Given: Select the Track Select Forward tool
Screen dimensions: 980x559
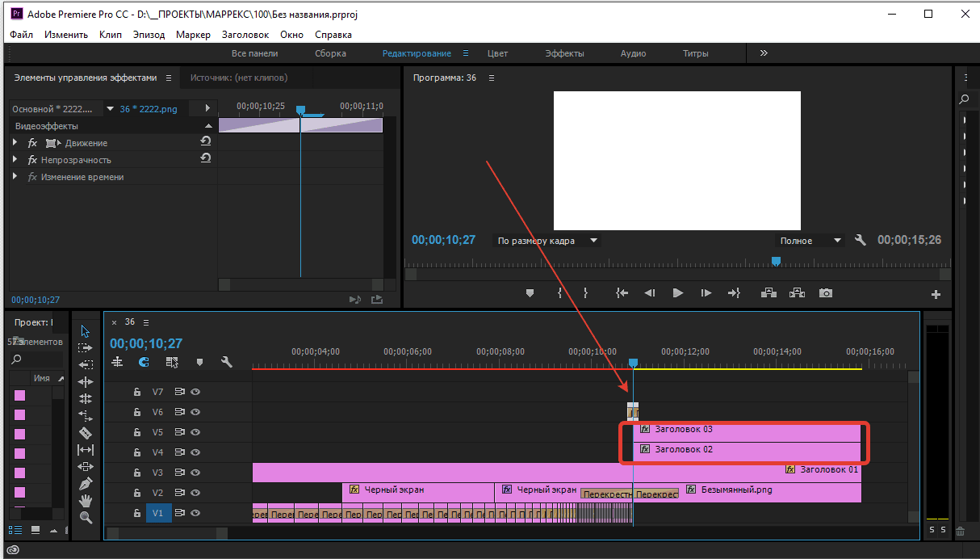Looking at the screenshot, I should [86, 348].
